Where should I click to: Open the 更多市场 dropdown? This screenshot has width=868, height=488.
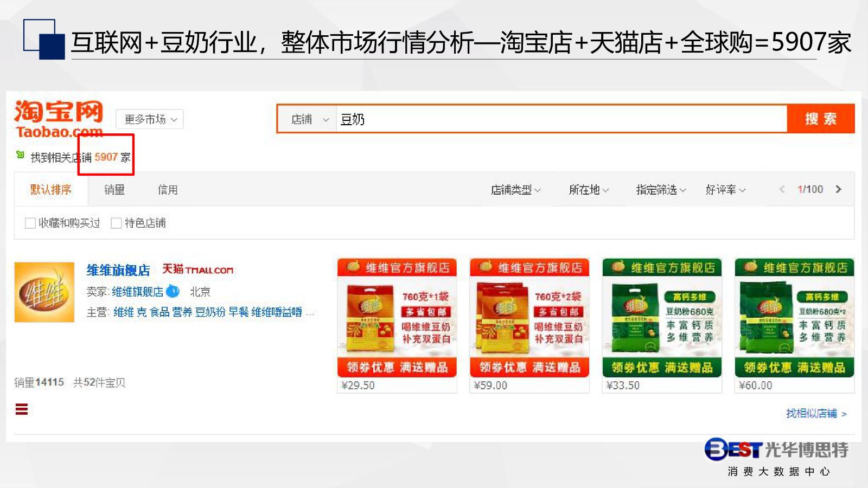pos(150,119)
